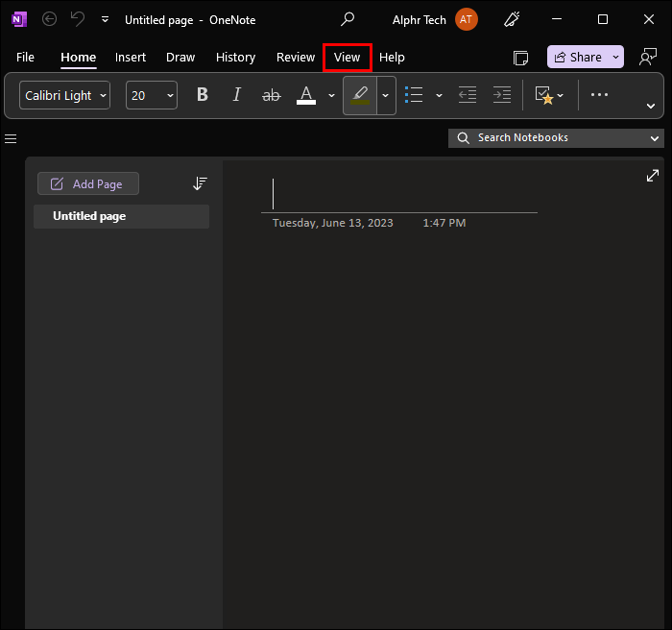This screenshot has height=630, width=672.
Task: Show more ribbon commands ellipsis
Action: (x=600, y=94)
